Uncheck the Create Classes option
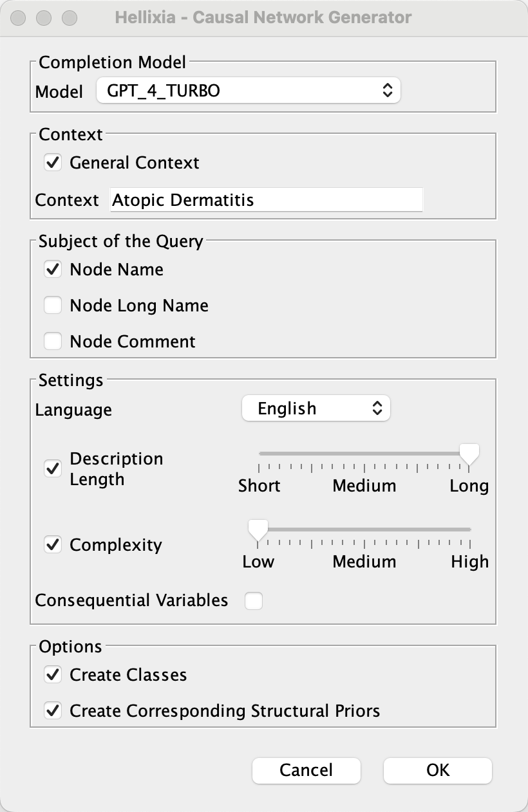Screen dimensions: 528x812 (x=53, y=675)
